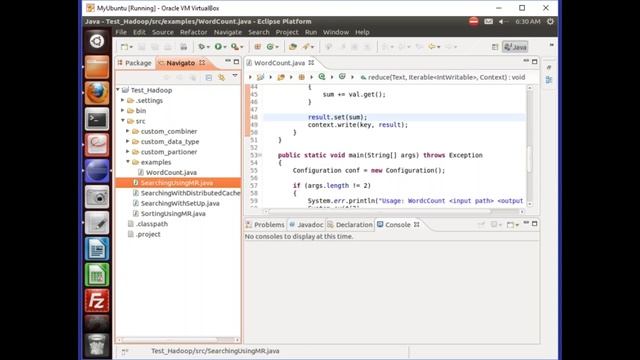Select SortingUsingMR.java in the tree
The width and height of the screenshot is (640, 360).
click(173, 213)
